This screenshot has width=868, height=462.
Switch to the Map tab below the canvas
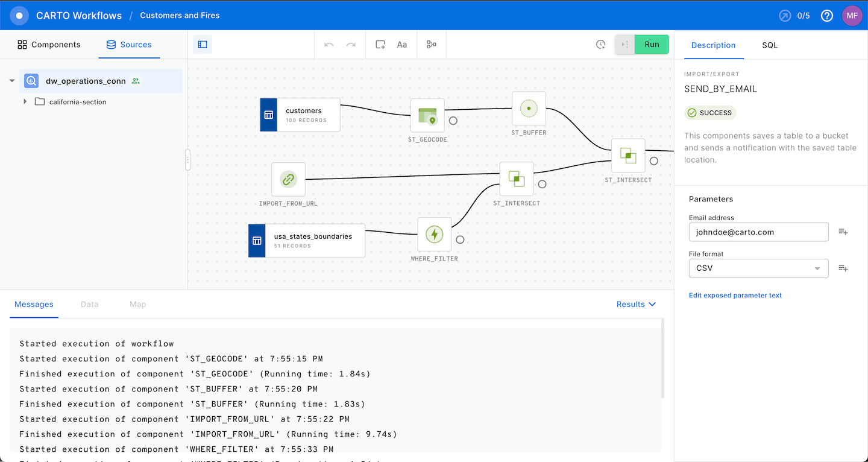(137, 304)
